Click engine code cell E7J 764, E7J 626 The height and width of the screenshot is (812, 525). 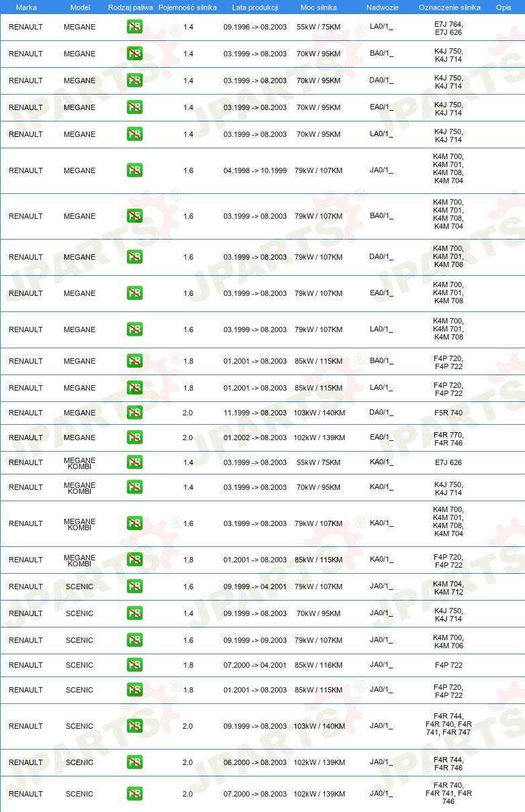click(x=448, y=28)
